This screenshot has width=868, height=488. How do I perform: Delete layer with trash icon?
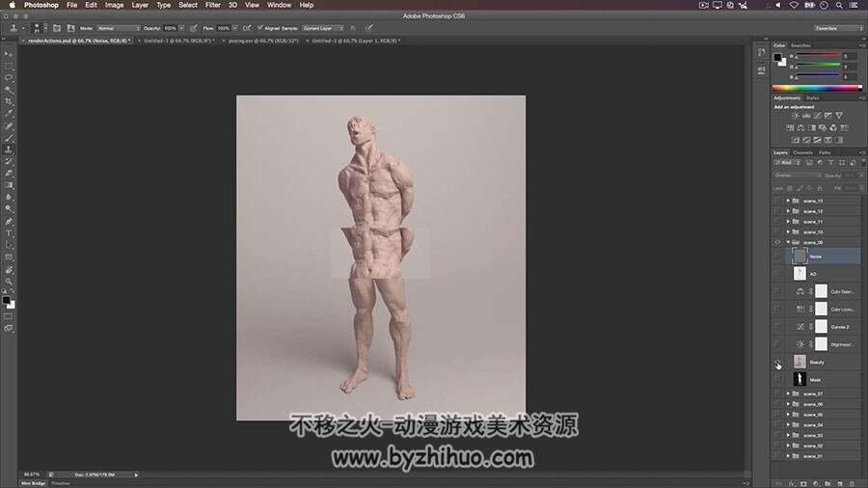click(852, 483)
